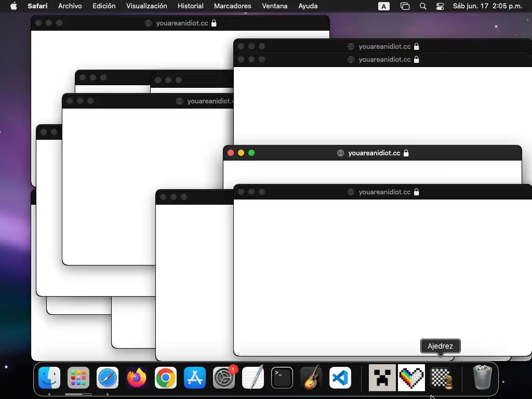Click youareanidiot.cc title of active window
The width and height of the screenshot is (532, 399).
[374, 153]
